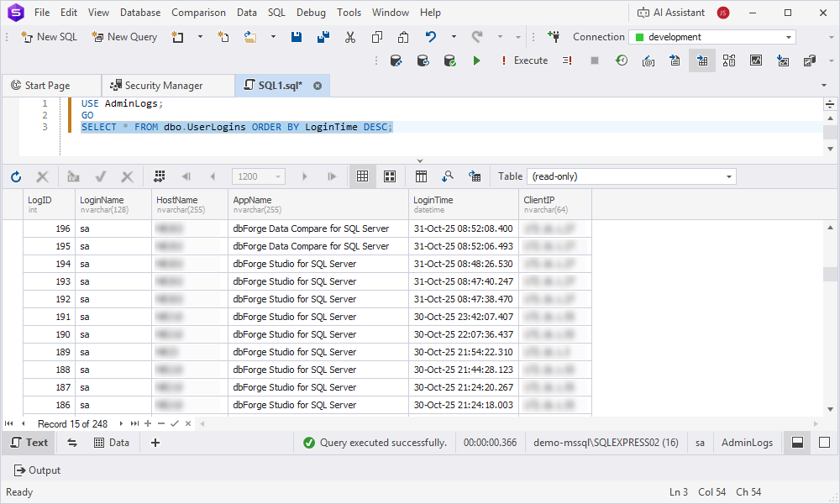Refresh the results data grid

15,176
